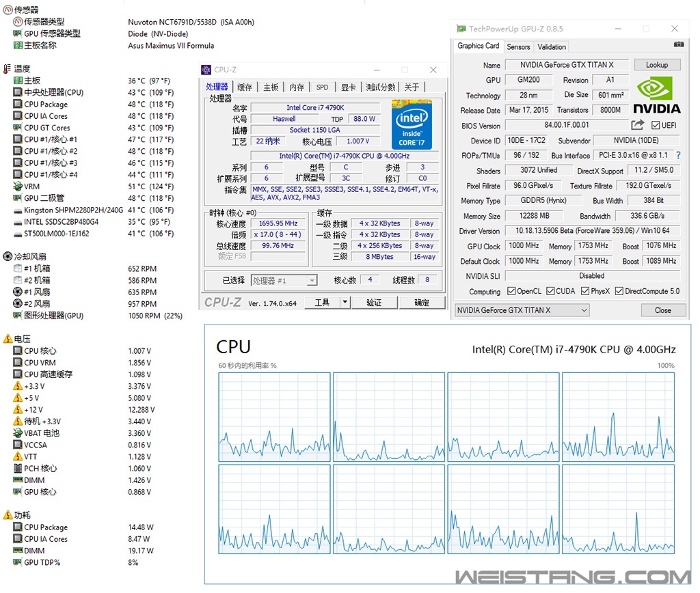Viewport: 700px width, 593px height.
Task: Click the warning icon beside +12 V
Action: [x=18, y=409]
